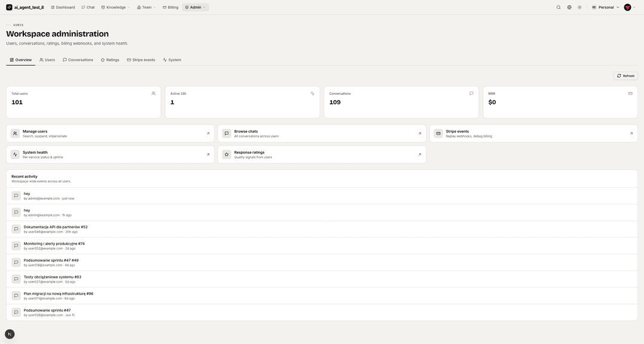Open 'Testy obciążeniowe systemu #83' activity
This screenshot has height=344, width=644.
[x=322, y=279]
